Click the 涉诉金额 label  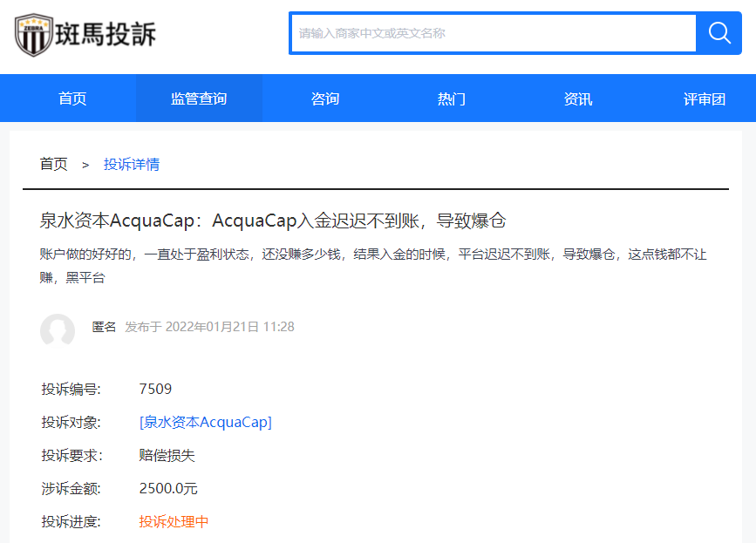71,489
